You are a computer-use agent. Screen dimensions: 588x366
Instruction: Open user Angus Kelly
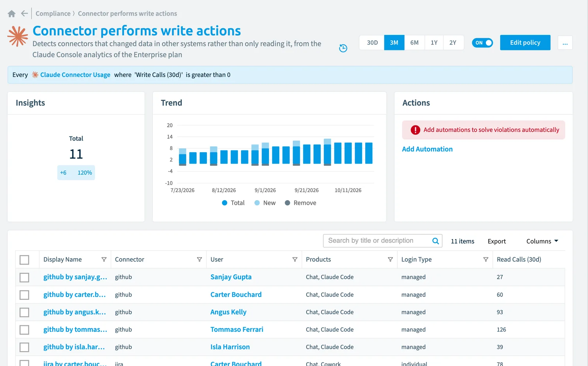[228, 312]
